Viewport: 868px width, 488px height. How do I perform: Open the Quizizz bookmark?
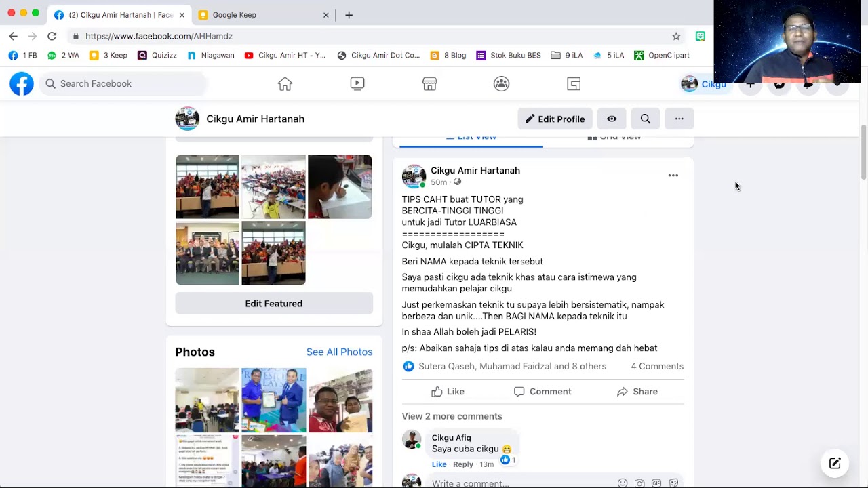[x=157, y=55]
